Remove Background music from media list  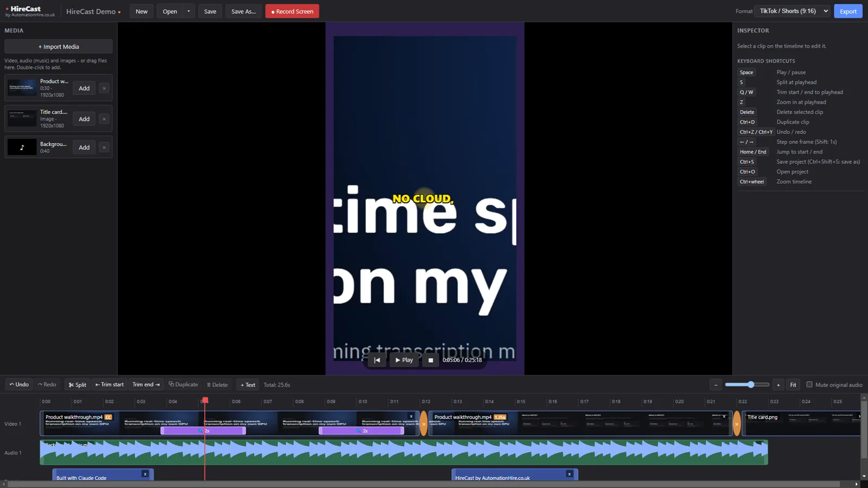point(104,147)
